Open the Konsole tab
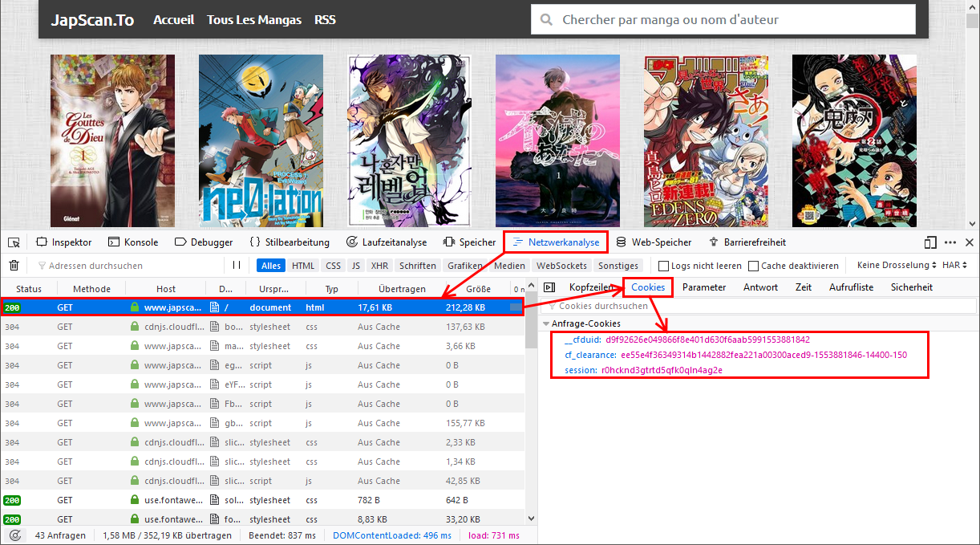The height and width of the screenshot is (545, 980). pyautogui.click(x=133, y=242)
